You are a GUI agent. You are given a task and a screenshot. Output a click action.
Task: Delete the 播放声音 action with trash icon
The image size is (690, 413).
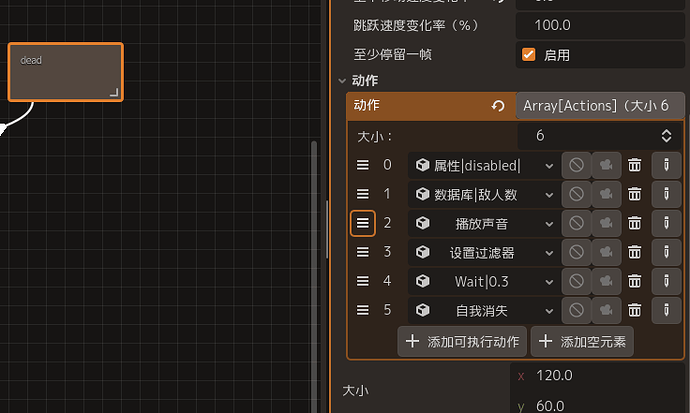coord(634,223)
